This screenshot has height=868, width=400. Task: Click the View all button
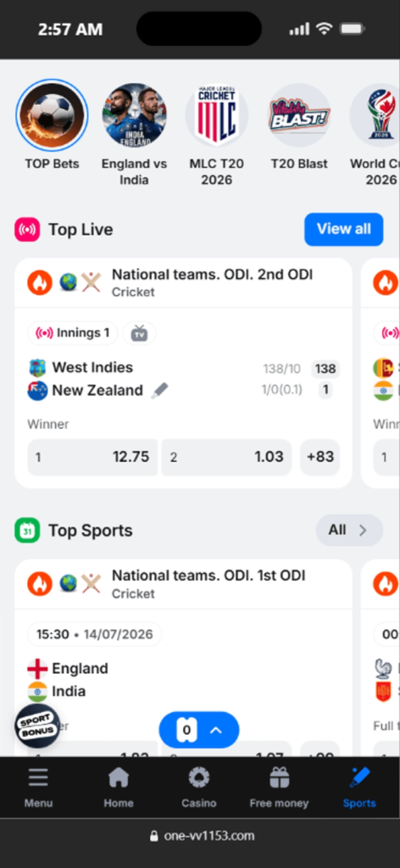[343, 229]
